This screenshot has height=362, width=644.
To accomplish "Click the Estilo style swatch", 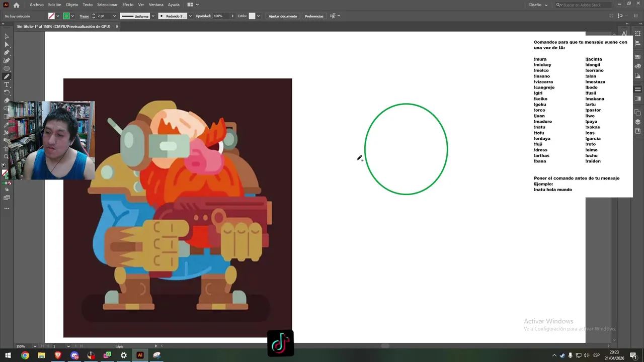I will point(252,16).
